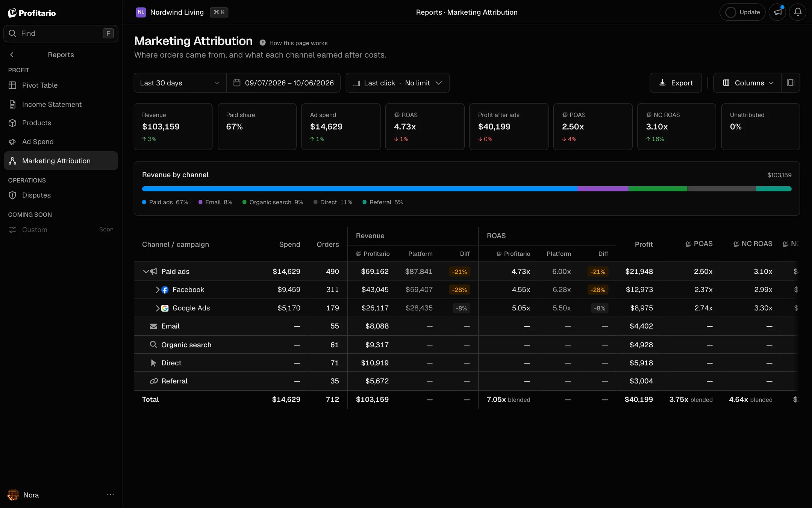Click the Direct cursor icon
The width and height of the screenshot is (812, 508).
153,363
